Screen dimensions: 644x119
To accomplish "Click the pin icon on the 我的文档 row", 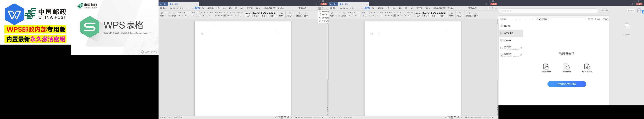I will (521, 55).
